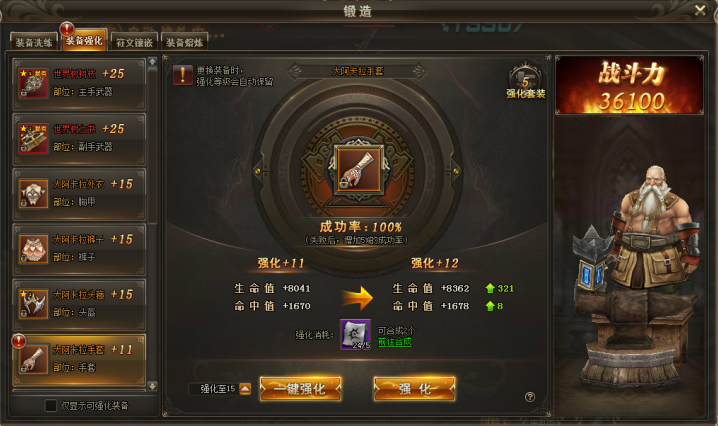
Task: Select the 世界树树枝 +25 weapon icon
Action: [x=34, y=83]
